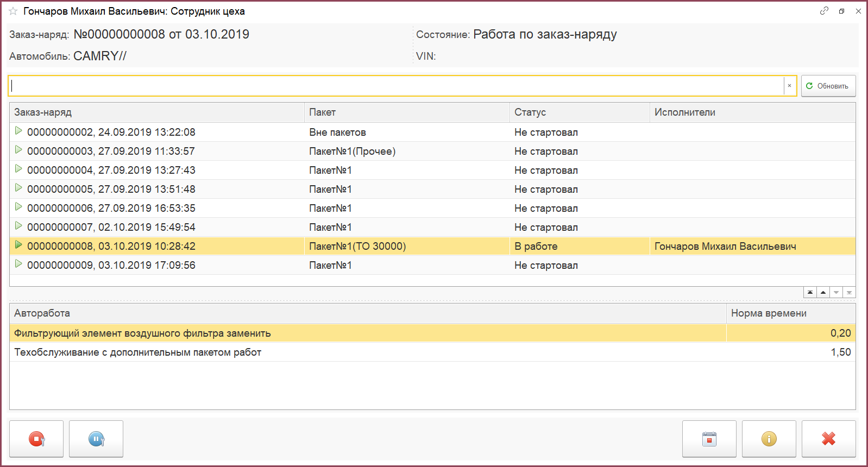Click the green play icon for order 00000000009
868x467 pixels.
click(18, 264)
